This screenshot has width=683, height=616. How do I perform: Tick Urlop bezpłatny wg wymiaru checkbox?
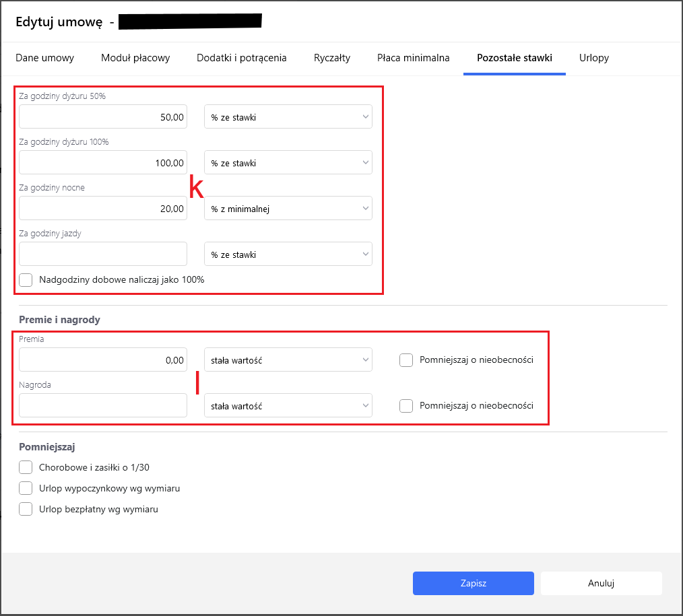26,510
